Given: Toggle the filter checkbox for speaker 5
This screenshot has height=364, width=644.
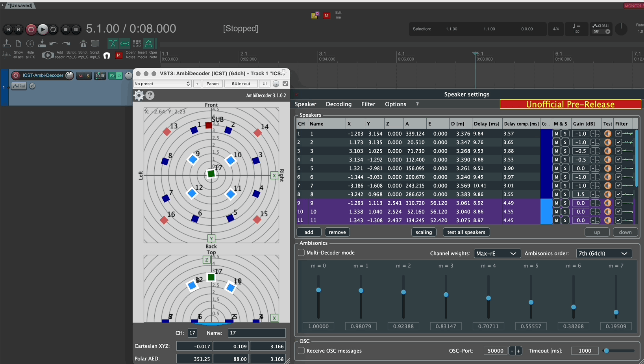Looking at the screenshot, I should coord(618,169).
